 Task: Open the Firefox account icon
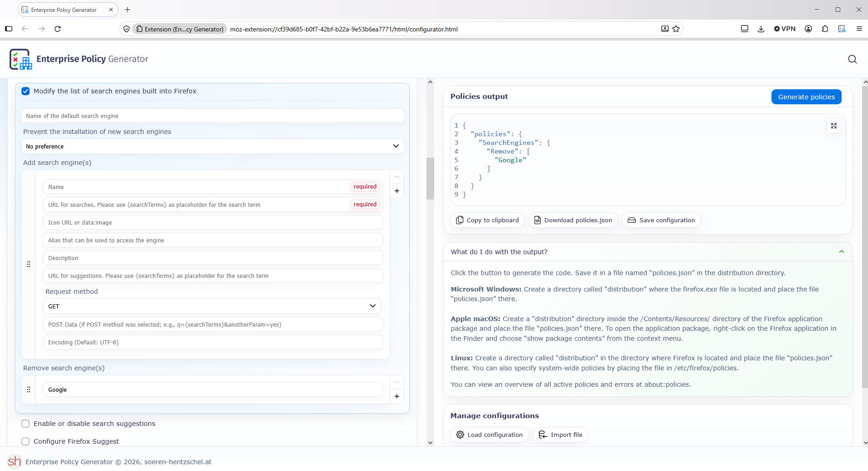coord(808,29)
